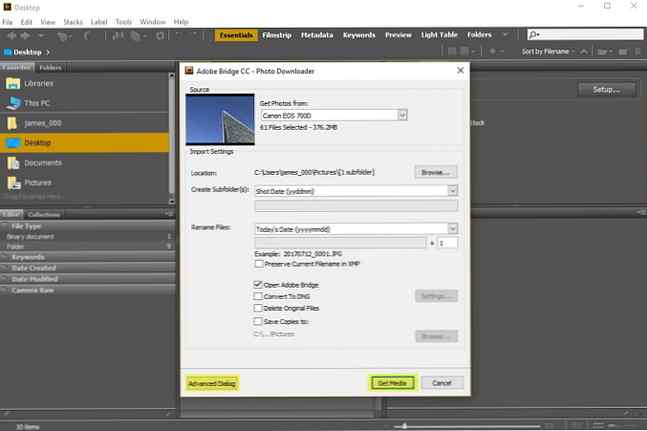Toggle ascending sort order arrow icon
The height and width of the screenshot is (431, 647).
pyautogui.click(x=584, y=52)
